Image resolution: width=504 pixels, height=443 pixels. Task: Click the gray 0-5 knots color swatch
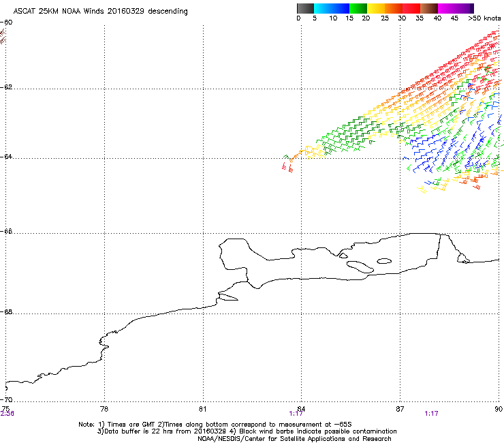[x=305, y=8]
